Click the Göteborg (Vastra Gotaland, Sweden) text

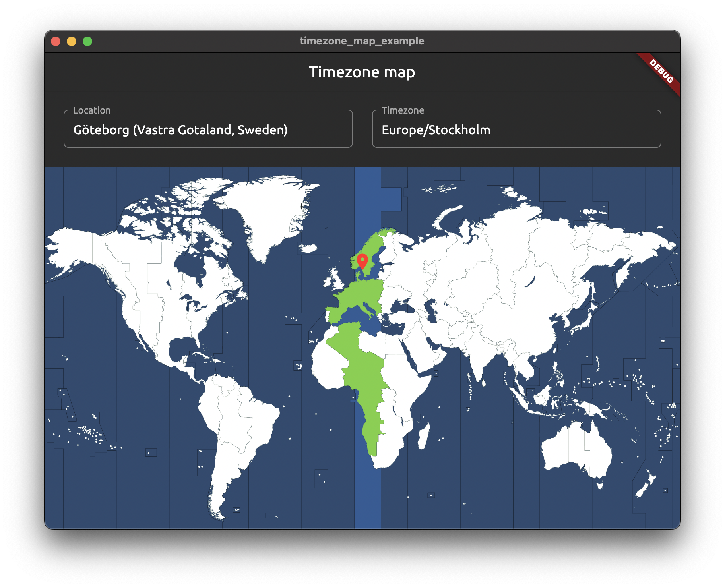(x=181, y=130)
